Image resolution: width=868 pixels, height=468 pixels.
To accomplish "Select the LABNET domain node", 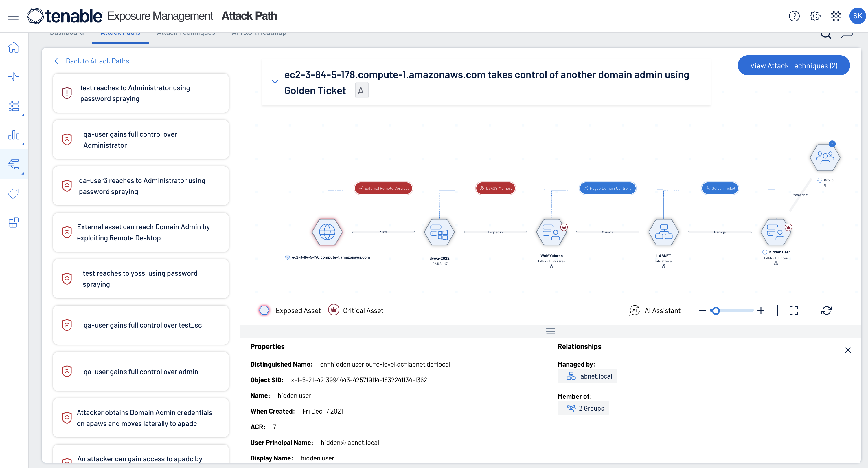I will click(x=663, y=232).
